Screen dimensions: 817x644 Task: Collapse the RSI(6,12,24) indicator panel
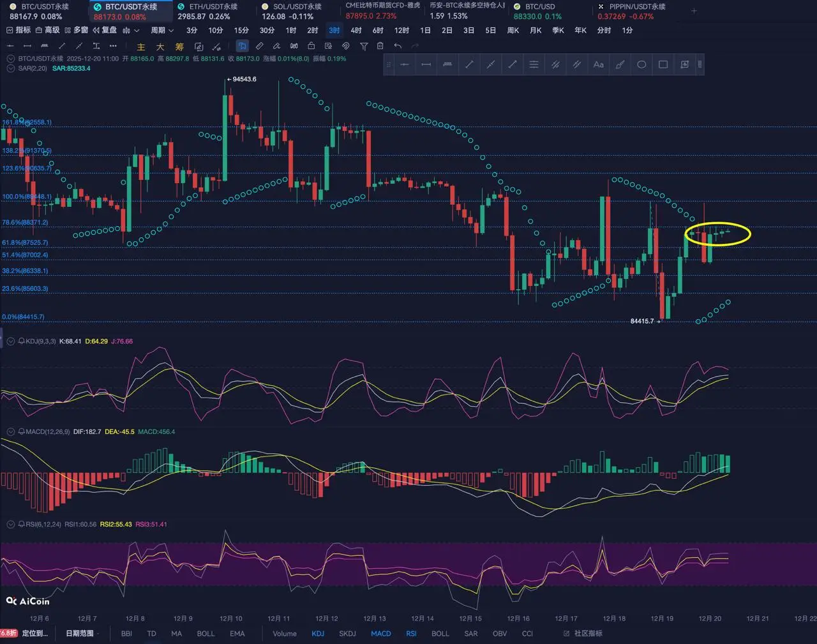[x=11, y=524]
